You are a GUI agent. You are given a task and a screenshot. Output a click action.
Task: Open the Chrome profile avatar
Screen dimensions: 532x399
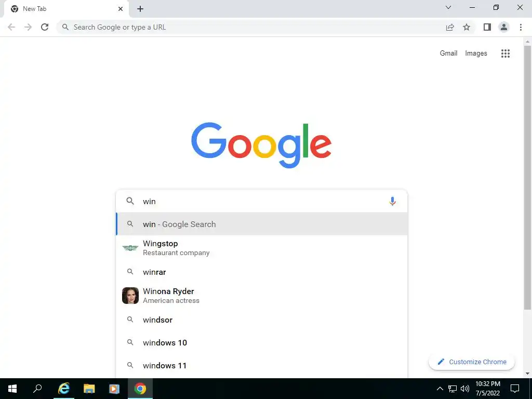tap(503, 27)
